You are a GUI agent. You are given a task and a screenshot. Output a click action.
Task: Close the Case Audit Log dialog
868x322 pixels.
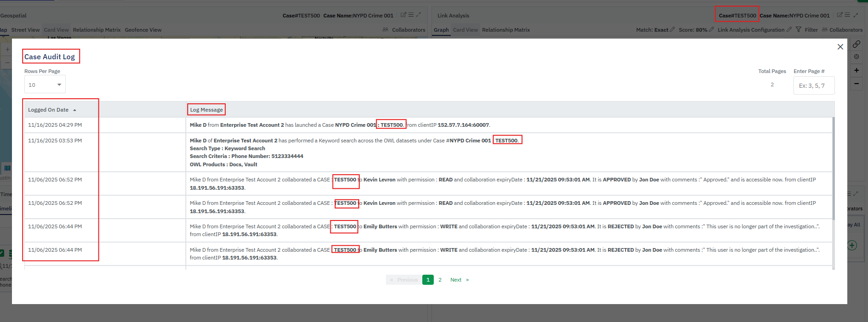840,47
